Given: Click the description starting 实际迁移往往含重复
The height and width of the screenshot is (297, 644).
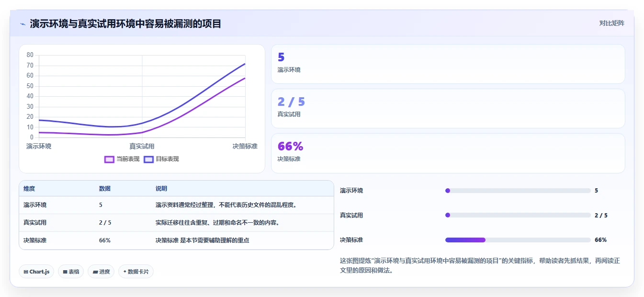Looking at the screenshot, I should [x=217, y=223].
